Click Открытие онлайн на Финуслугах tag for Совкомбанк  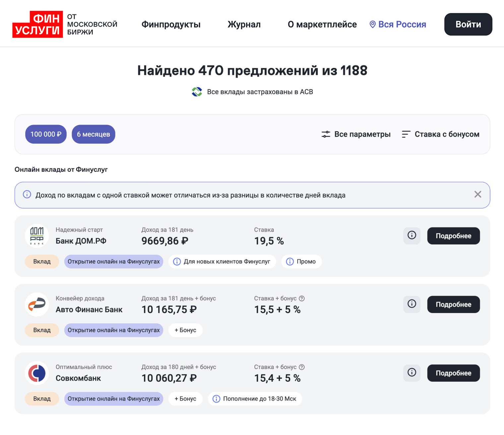tap(114, 399)
